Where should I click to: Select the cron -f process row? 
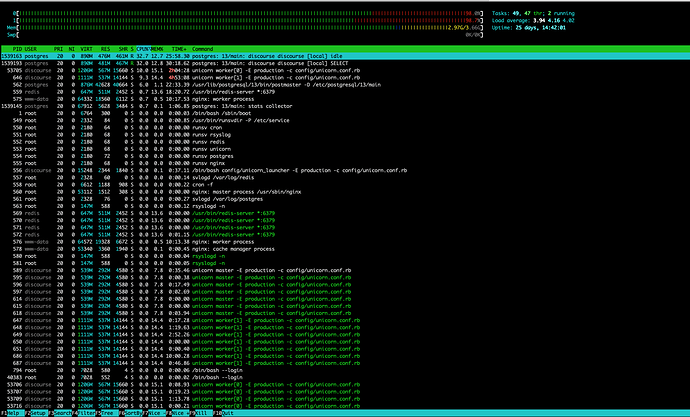pyautogui.click(x=345, y=184)
